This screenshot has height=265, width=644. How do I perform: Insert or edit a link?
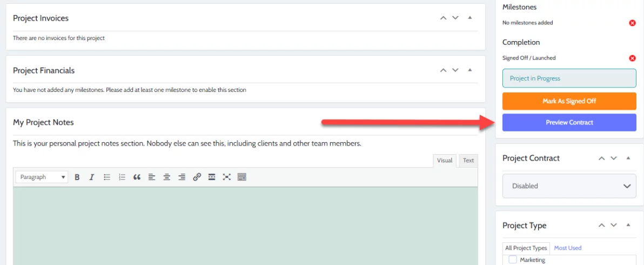pos(197,177)
